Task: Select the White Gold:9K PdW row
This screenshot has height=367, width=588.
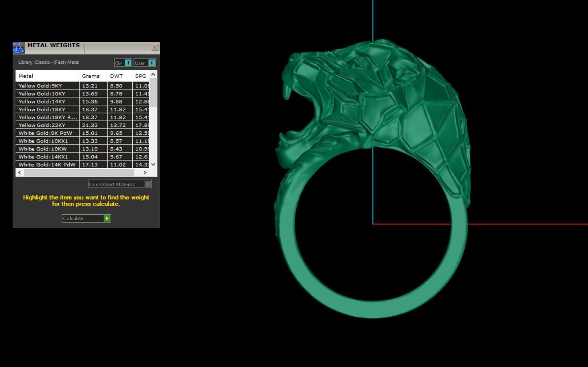Action: tap(82, 133)
